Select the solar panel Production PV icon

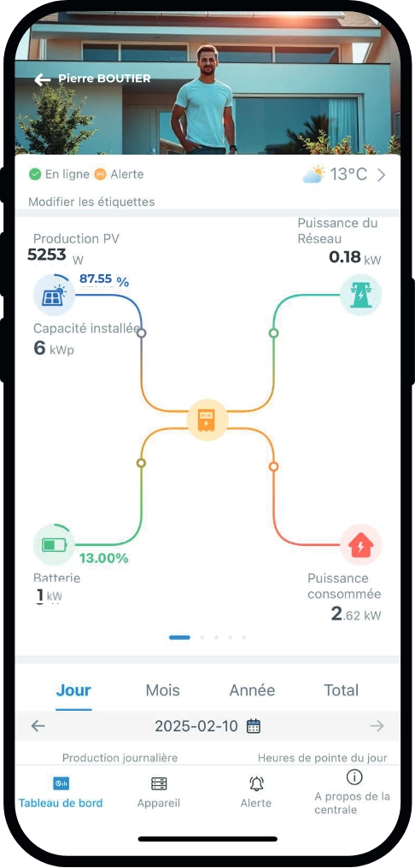[x=55, y=295]
